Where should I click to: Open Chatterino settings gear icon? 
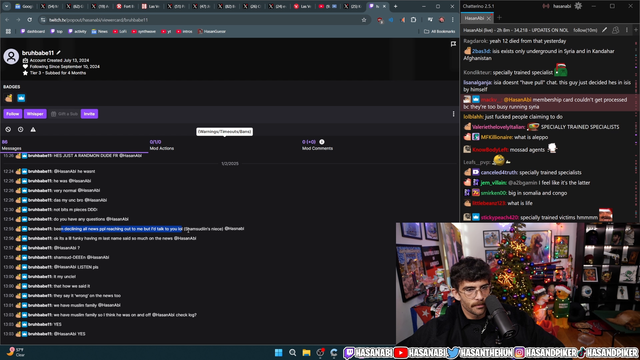click(578, 6)
